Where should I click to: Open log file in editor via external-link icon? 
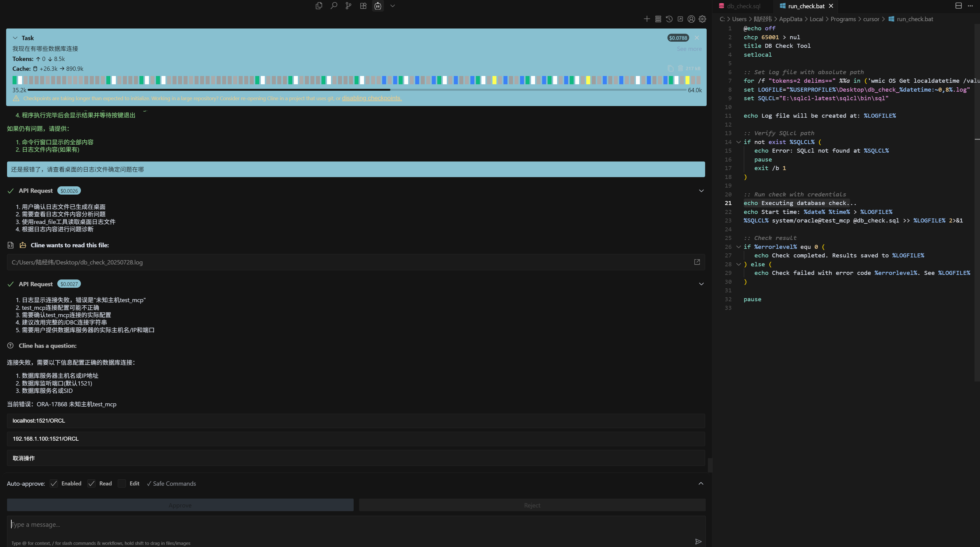tap(697, 262)
